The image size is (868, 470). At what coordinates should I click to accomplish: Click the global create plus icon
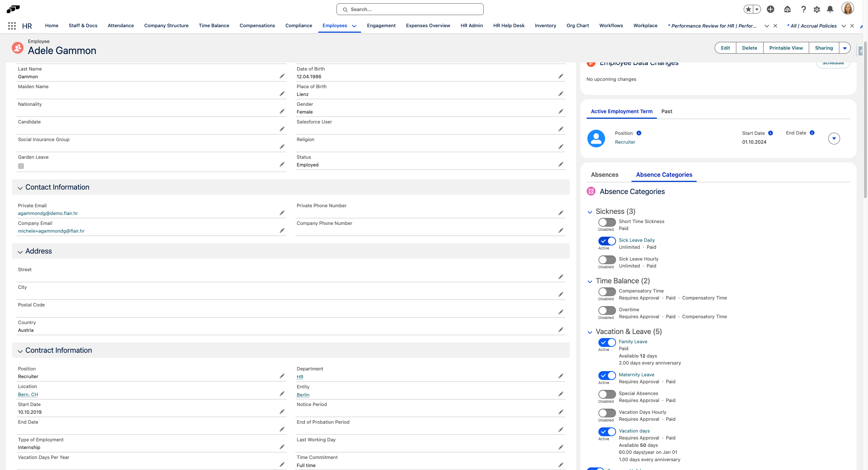pyautogui.click(x=771, y=10)
